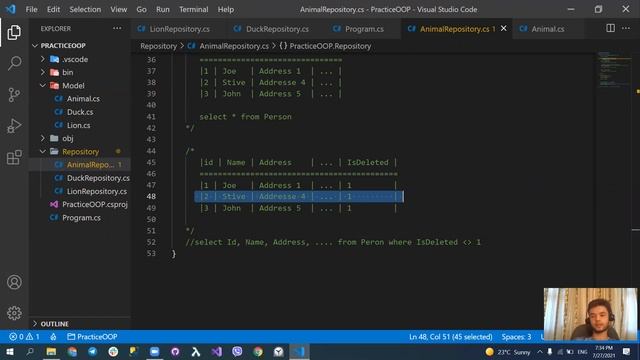Screen dimensions: 640x360
Task: Open the Explorer view in activity bar
Action: tap(14, 32)
